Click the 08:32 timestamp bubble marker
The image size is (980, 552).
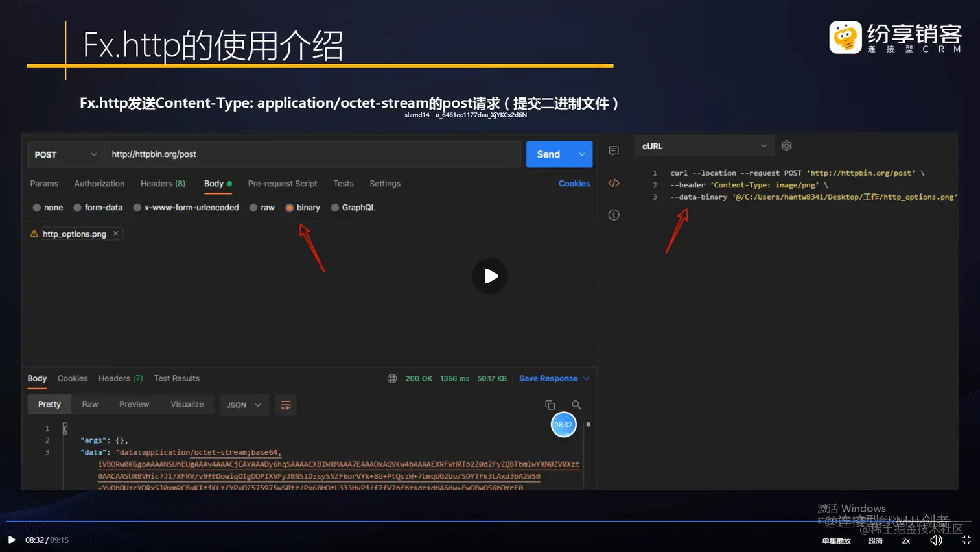[x=563, y=425]
